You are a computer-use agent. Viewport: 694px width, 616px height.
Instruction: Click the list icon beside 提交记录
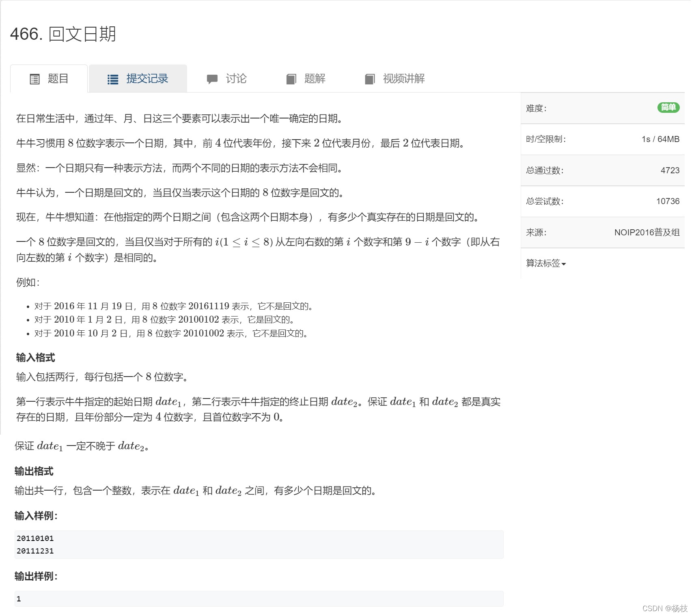(x=113, y=79)
